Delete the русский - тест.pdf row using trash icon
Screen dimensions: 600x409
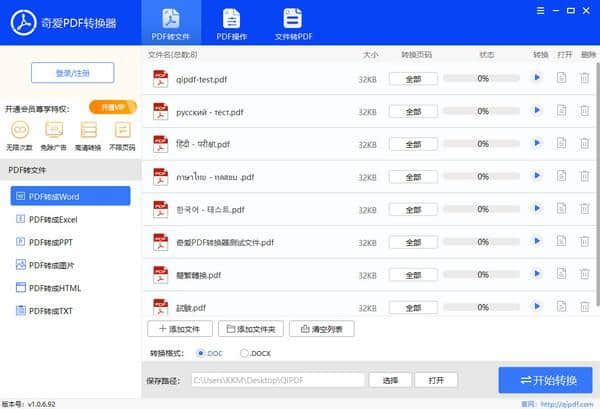pyautogui.click(x=585, y=111)
